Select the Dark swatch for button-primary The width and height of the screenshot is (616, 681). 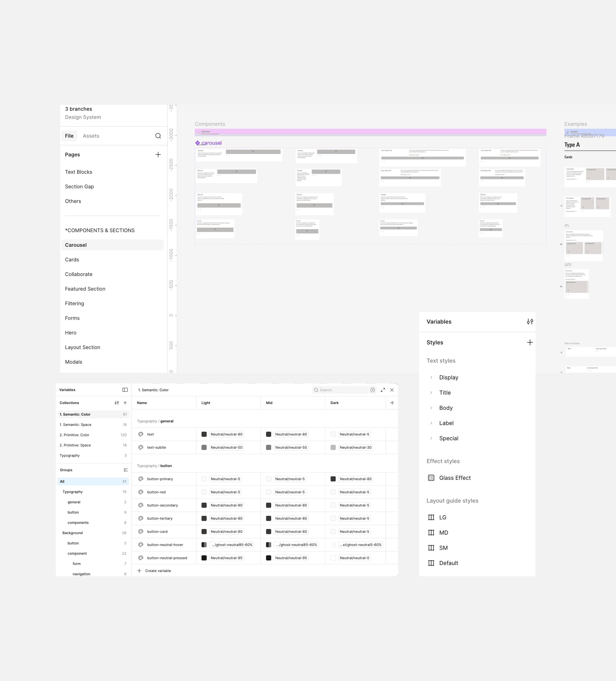click(333, 479)
